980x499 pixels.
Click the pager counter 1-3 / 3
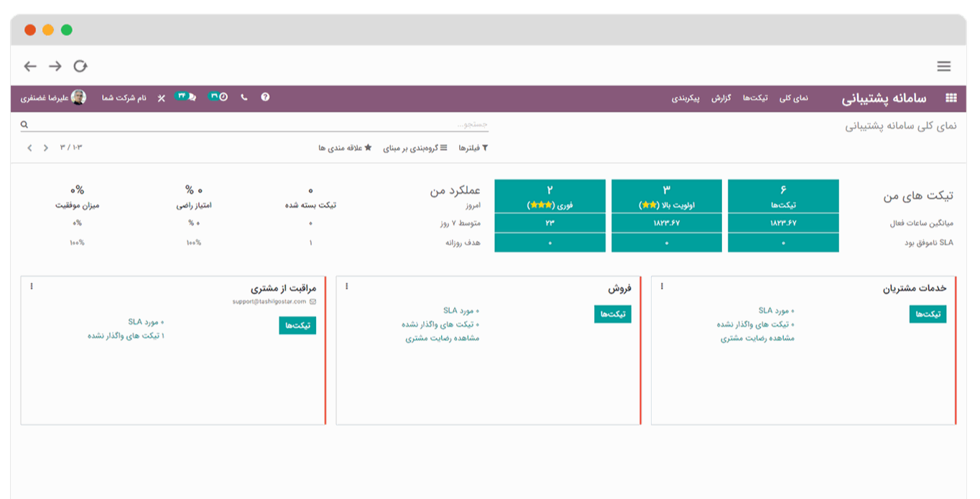coord(71,148)
